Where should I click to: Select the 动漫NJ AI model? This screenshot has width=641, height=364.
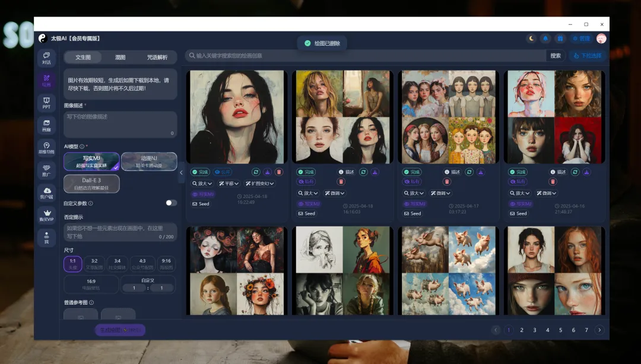pos(149,161)
